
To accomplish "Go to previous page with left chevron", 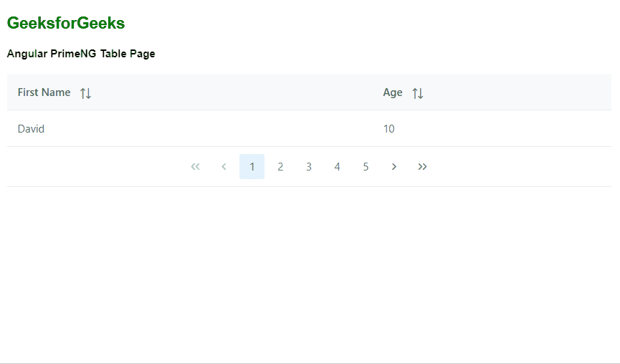I will [x=224, y=167].
